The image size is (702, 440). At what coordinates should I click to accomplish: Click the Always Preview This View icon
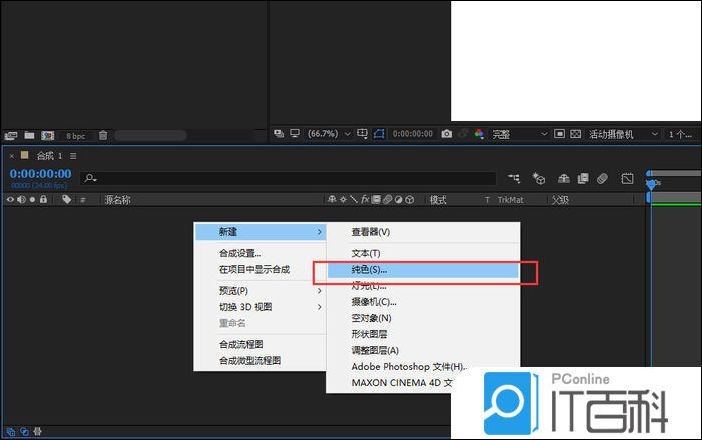279,133
